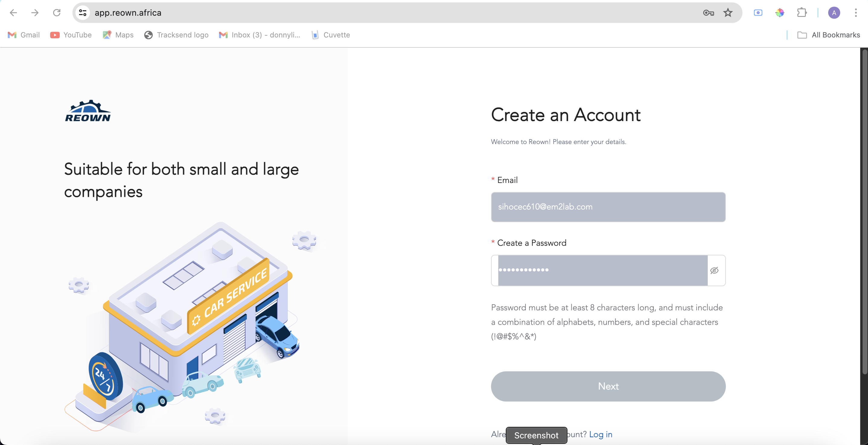The height and width of the screenshot is (445, 868).
Task: Bookmark this page with the star
Action: [728, 13]
